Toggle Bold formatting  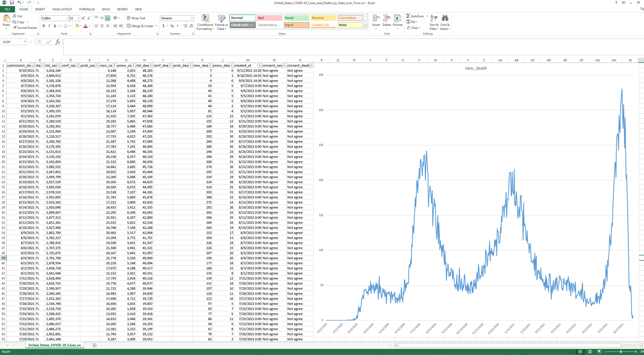coord(44,26)
